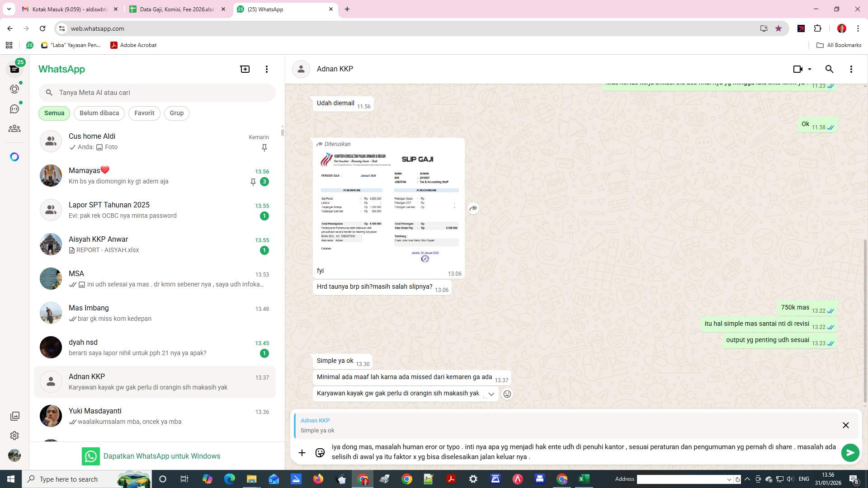Open Communities in the sidebar
Screen dimensions: 868x488
point(14,128)
